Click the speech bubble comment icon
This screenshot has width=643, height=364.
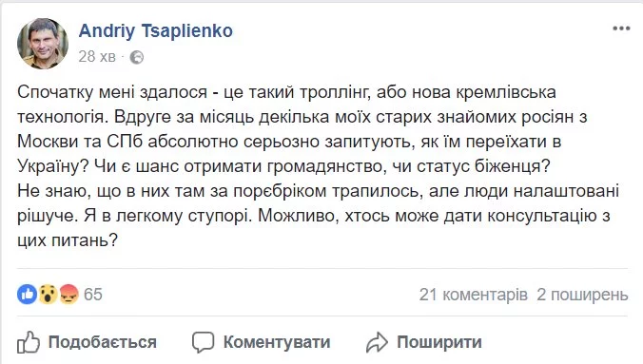coord(203,342)
